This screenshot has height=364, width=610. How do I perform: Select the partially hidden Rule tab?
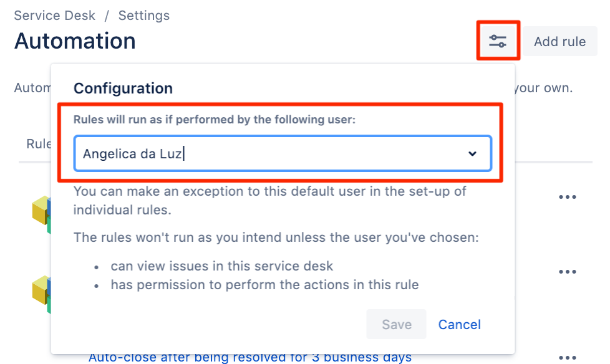pos(38,144)
